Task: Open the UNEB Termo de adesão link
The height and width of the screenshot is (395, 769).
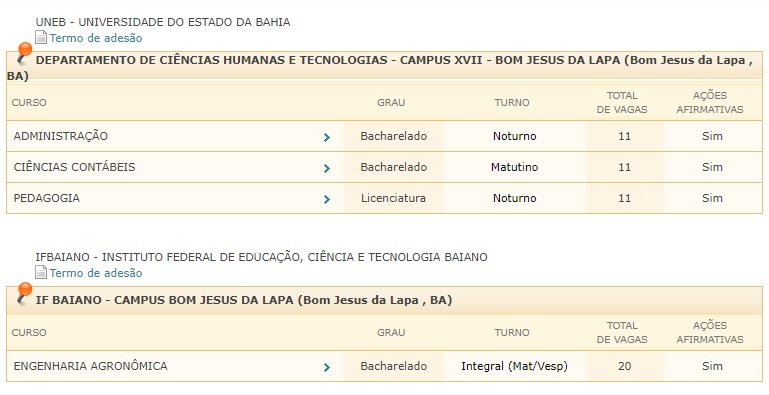Action: pyautogui.click(x=96, y=38)
